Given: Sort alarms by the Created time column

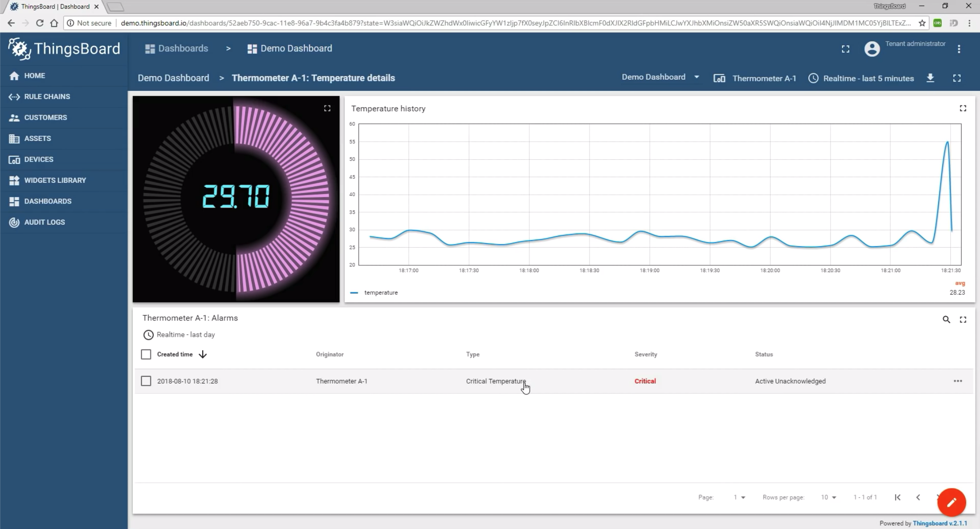Looking at the screenshot, I should 175,354.
